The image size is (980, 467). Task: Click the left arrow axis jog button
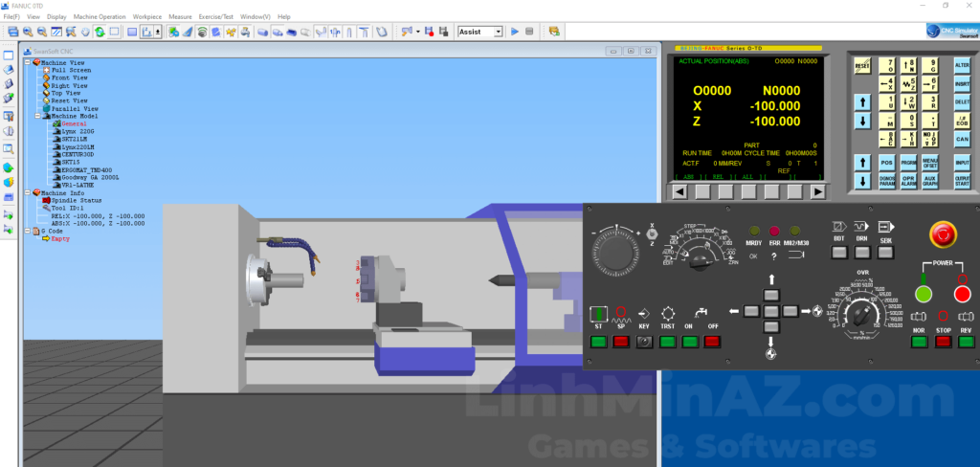pyautogui.click(x=753, y=310)
